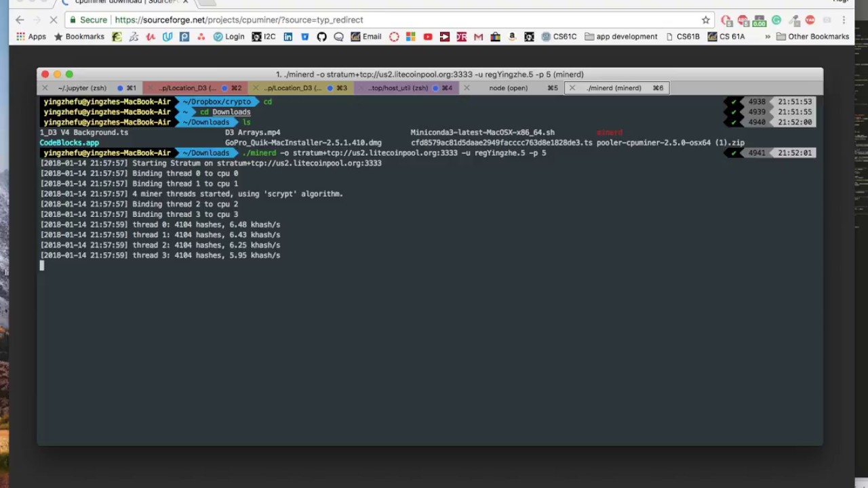The image size is (868, 488).
Task: Open the CS61C bookmark
Action: point(559,37)
